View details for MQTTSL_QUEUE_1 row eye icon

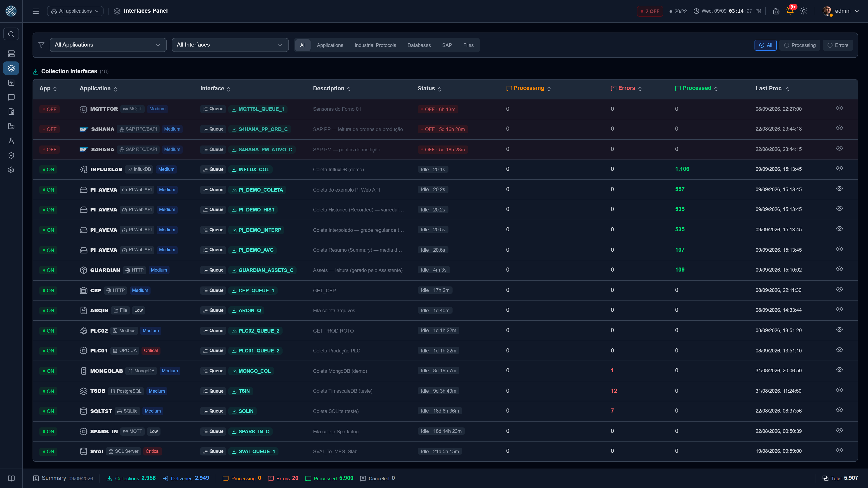[839, 108]
